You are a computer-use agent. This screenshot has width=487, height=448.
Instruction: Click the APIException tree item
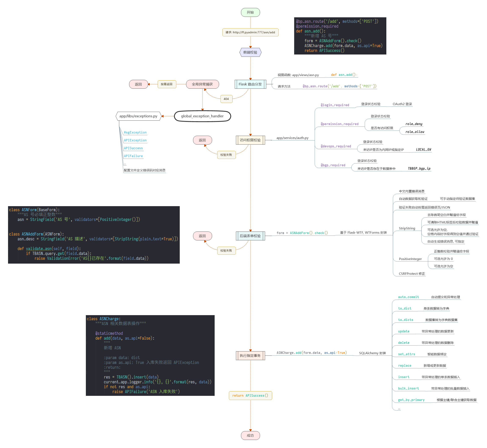click(135, 140)
